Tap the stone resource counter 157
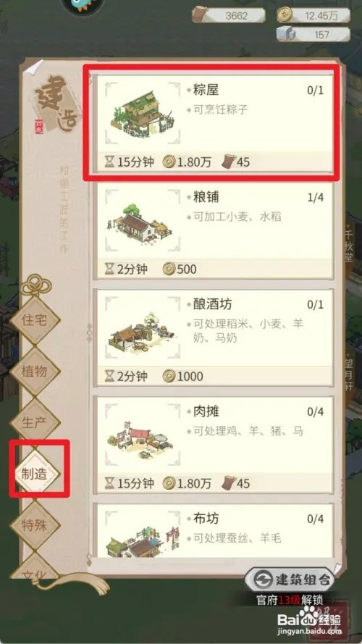The height and width of the screenshot is (644, 362). [313, 35]
